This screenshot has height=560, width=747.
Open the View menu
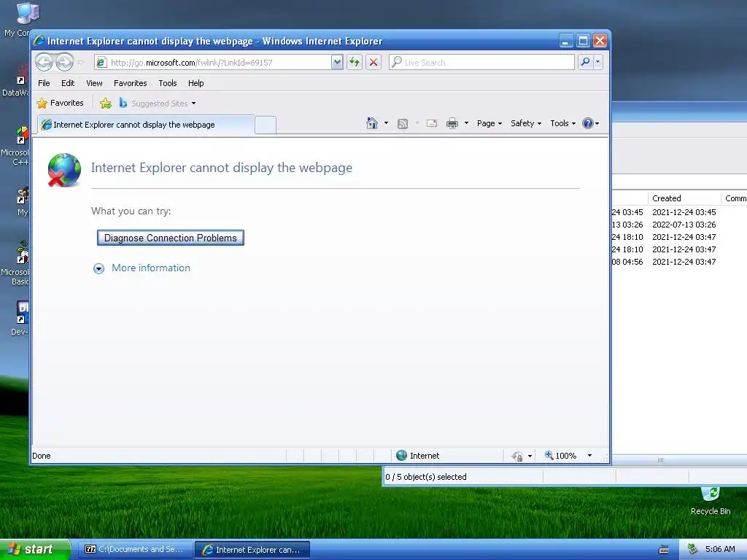tap(94, 83)
